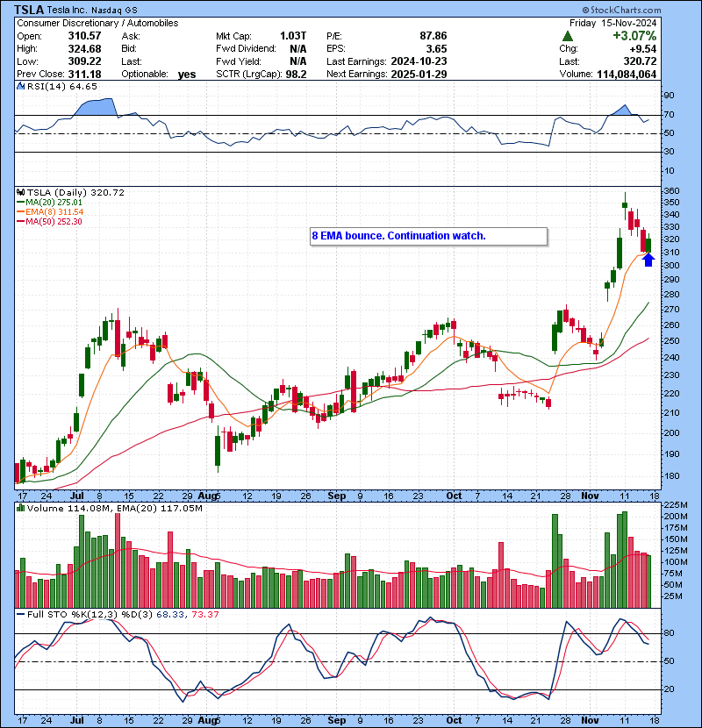Click the 90 level on RSI axis
The width and height of the screenshot is (702, 728).
(x=669, y=96)
